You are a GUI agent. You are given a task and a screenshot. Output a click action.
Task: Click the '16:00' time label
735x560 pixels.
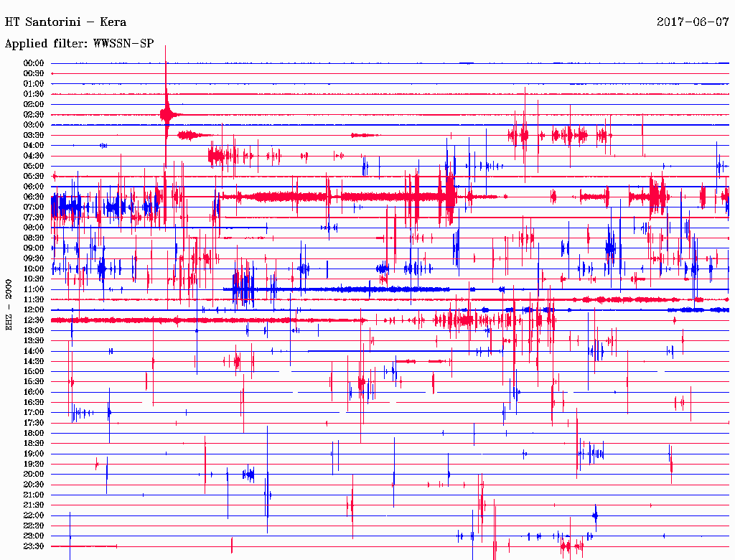pos(34,392)
